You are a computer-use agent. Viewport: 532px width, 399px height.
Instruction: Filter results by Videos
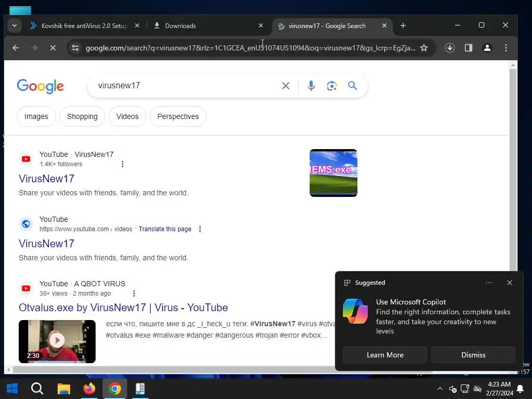[x=127, y=116]
